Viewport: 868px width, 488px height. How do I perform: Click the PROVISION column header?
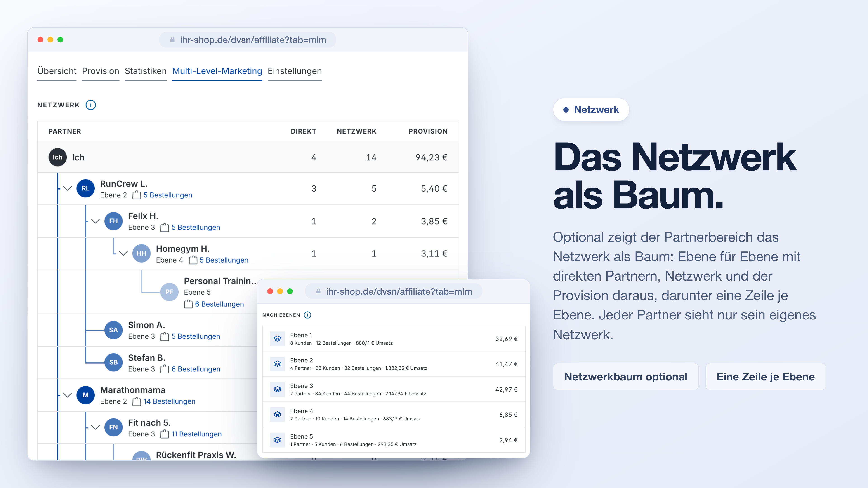coord(428,131)
